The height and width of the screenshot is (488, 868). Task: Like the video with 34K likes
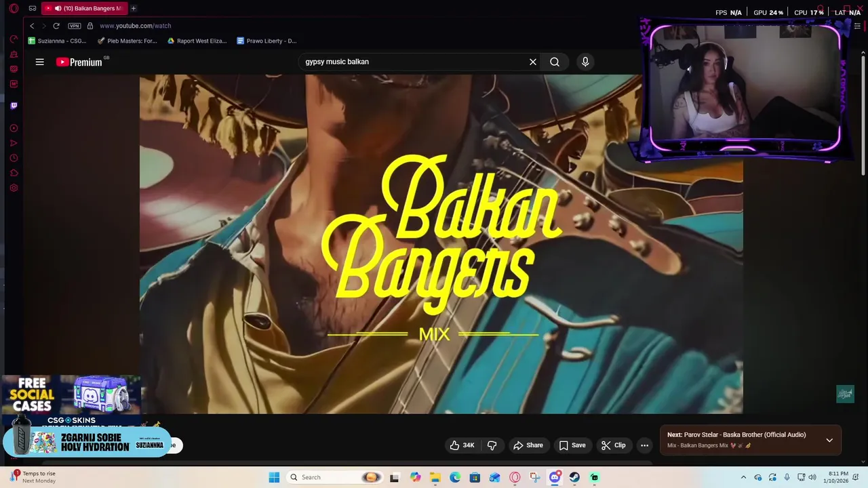click(x=462, y=445)
